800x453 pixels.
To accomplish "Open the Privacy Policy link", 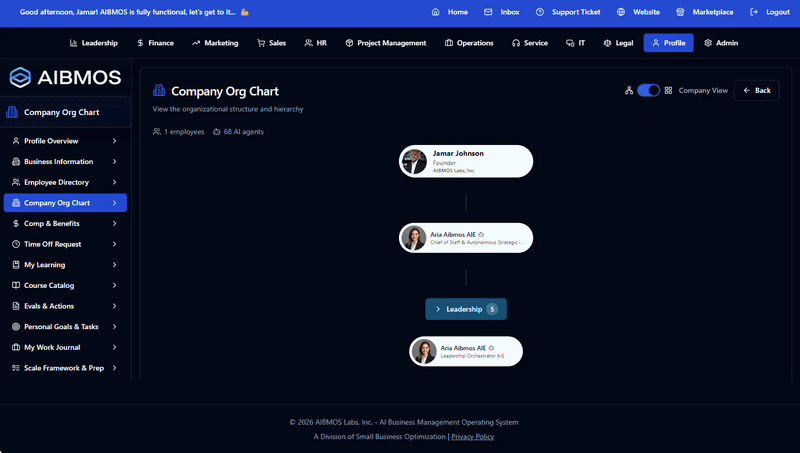I will point(472,437).
